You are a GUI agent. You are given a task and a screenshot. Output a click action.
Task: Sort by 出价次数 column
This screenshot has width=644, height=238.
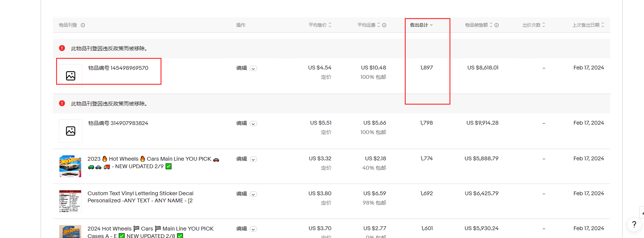(x=534, y=25)
